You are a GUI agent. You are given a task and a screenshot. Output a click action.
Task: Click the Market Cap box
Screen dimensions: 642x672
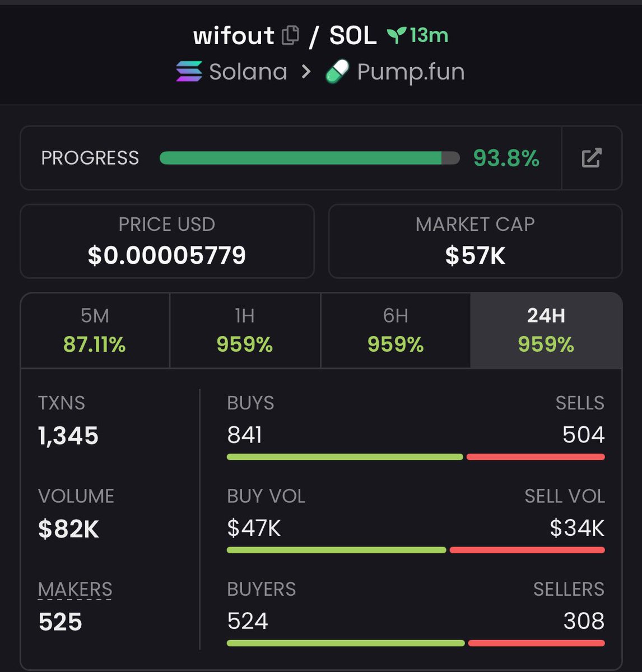475,241
